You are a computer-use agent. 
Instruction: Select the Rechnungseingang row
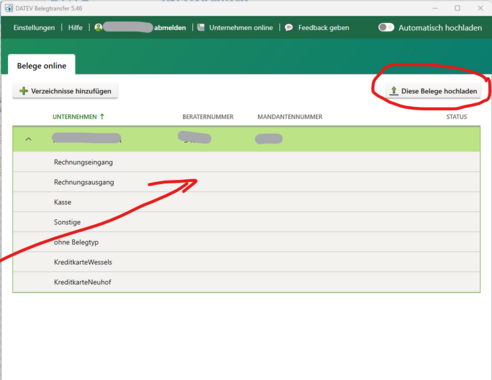(246, 162)
